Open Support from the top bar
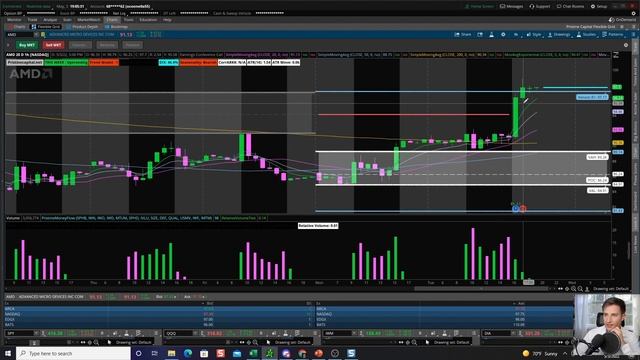Viewport: 640px width, 360px height. (540, 7)
